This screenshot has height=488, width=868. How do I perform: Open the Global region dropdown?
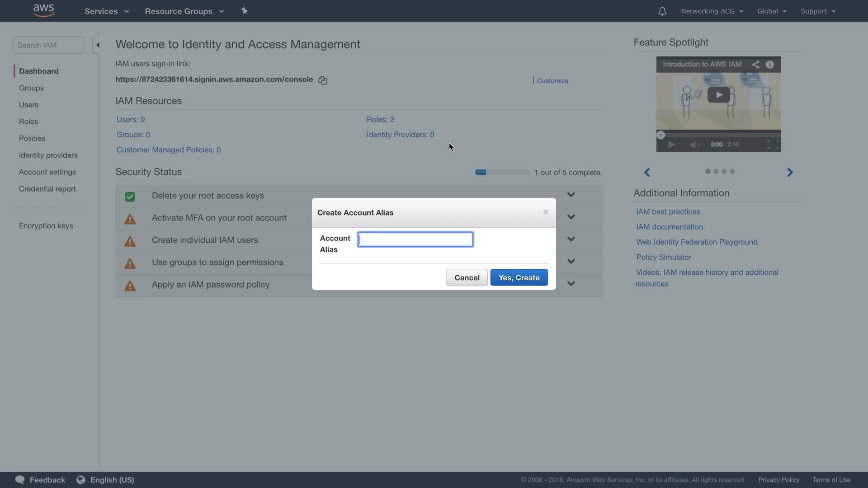click(772, 11)
